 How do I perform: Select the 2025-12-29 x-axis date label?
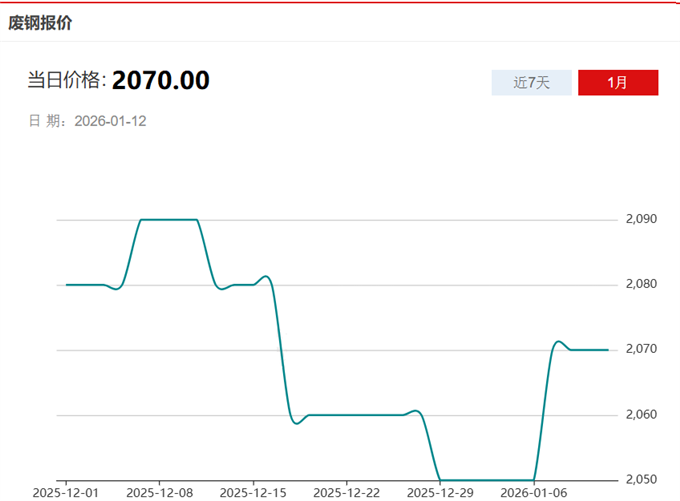(x=439, y=492)
